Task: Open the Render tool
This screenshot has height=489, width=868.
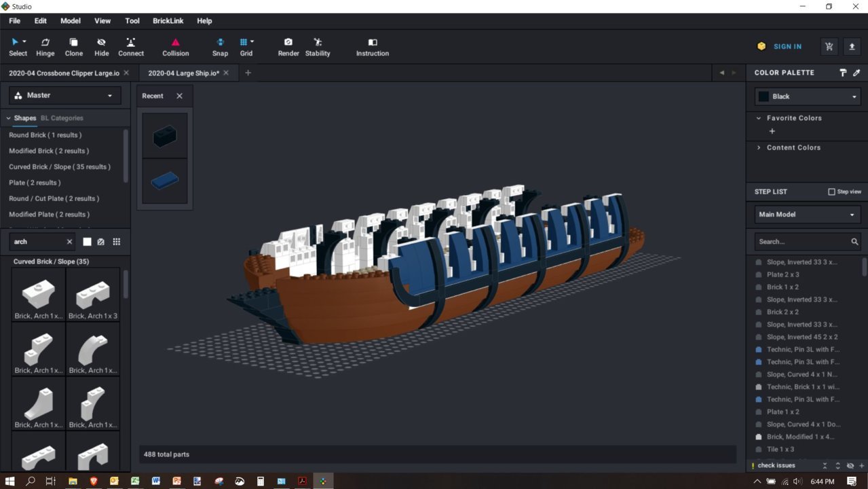Action: point(288,47)
